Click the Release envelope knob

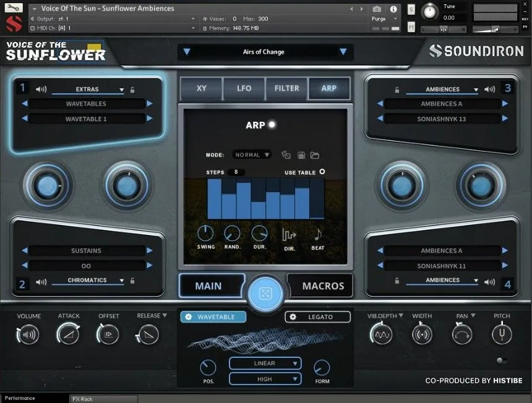point(148,335)
